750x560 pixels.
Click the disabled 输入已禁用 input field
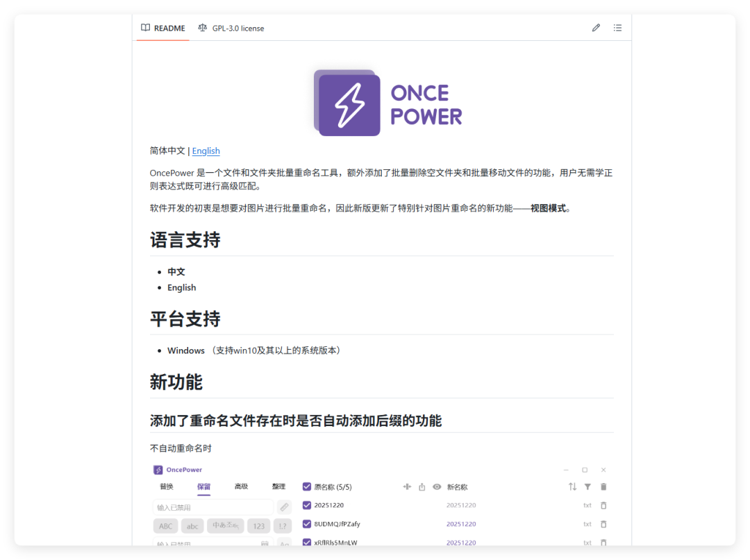pyautogui.click(x=213, y=507)
